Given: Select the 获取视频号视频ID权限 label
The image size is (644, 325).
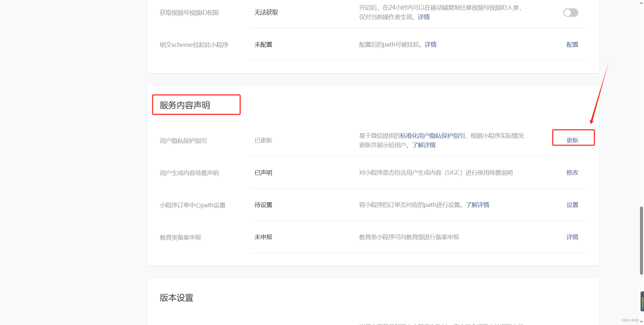Looking at the screenshot, I should (189, 13).
